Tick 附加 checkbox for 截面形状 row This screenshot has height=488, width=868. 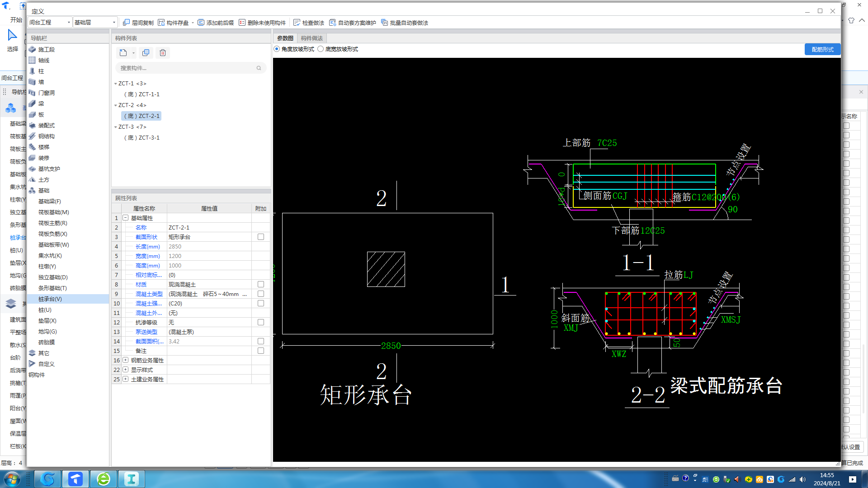[x=261, y=237]
